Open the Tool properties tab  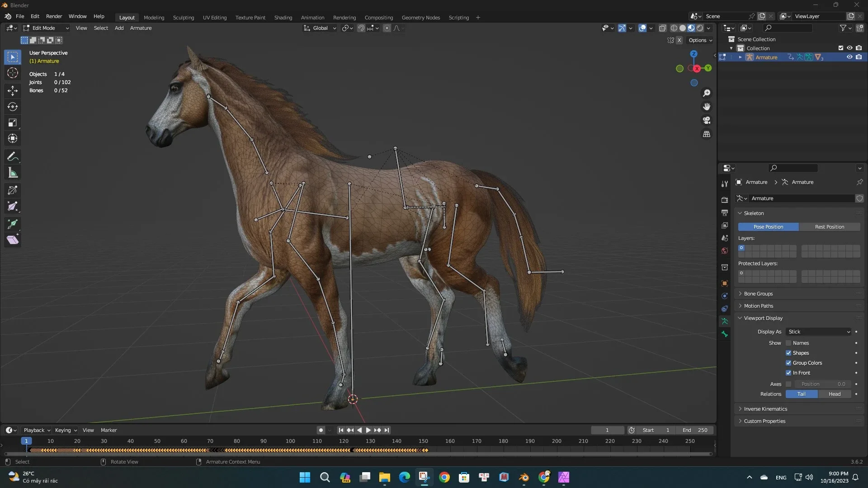pyautogui.click(x=725, y=183)
